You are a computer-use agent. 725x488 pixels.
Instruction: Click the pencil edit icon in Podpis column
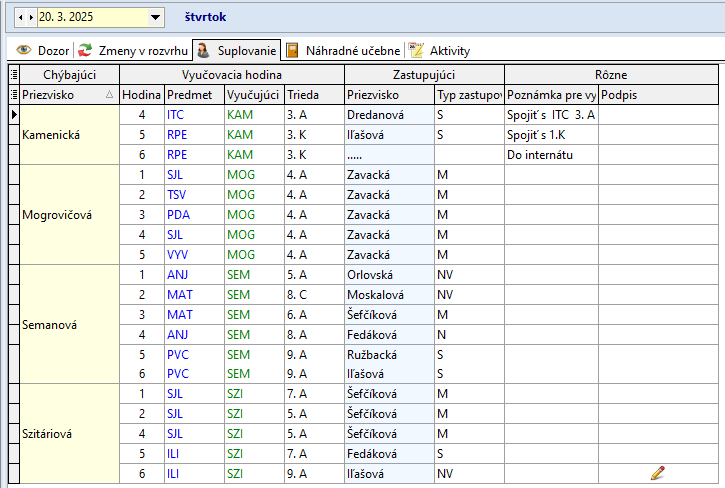(657, 472)
